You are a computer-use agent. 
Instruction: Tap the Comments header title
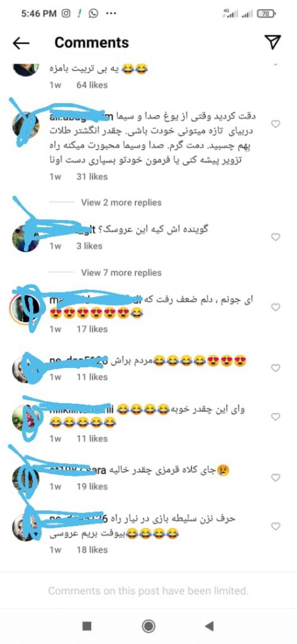(92, 43)
